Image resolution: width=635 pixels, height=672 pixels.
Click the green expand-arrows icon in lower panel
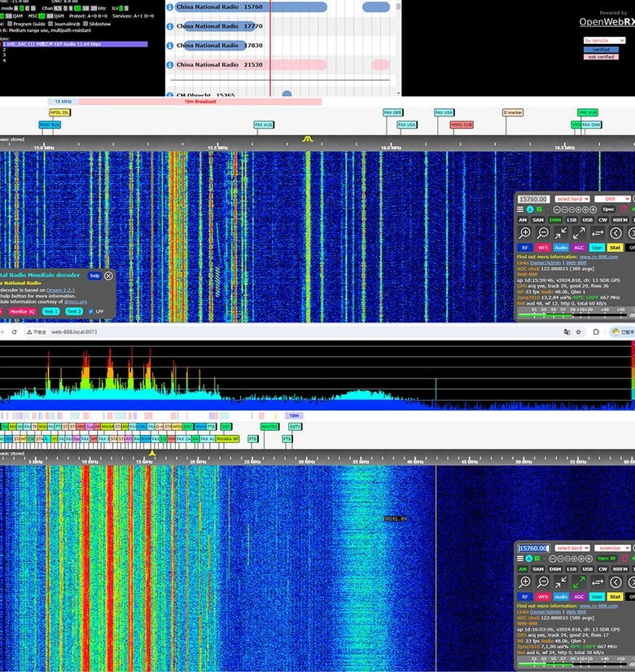579,582
